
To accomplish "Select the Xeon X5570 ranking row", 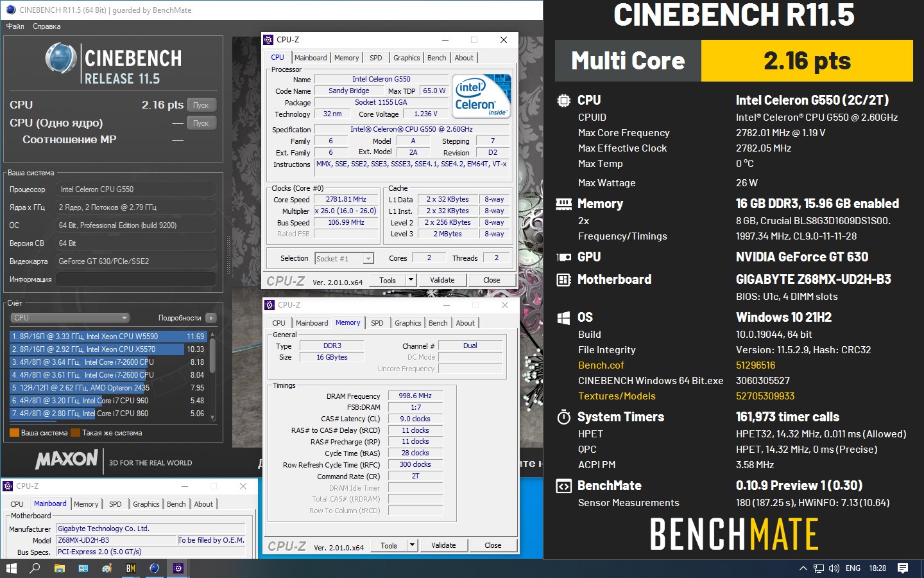I will coord(108,349).
